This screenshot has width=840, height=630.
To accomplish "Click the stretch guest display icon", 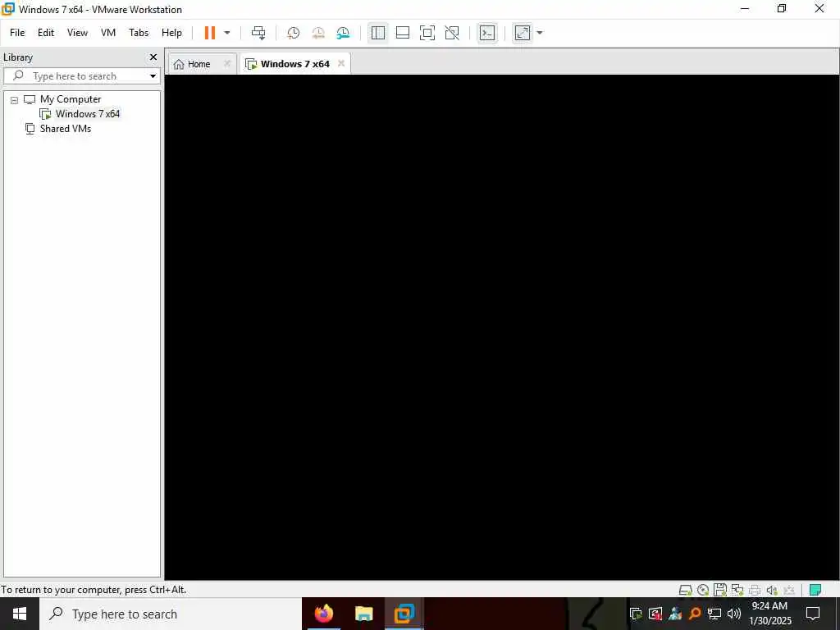I will [523, 33].
